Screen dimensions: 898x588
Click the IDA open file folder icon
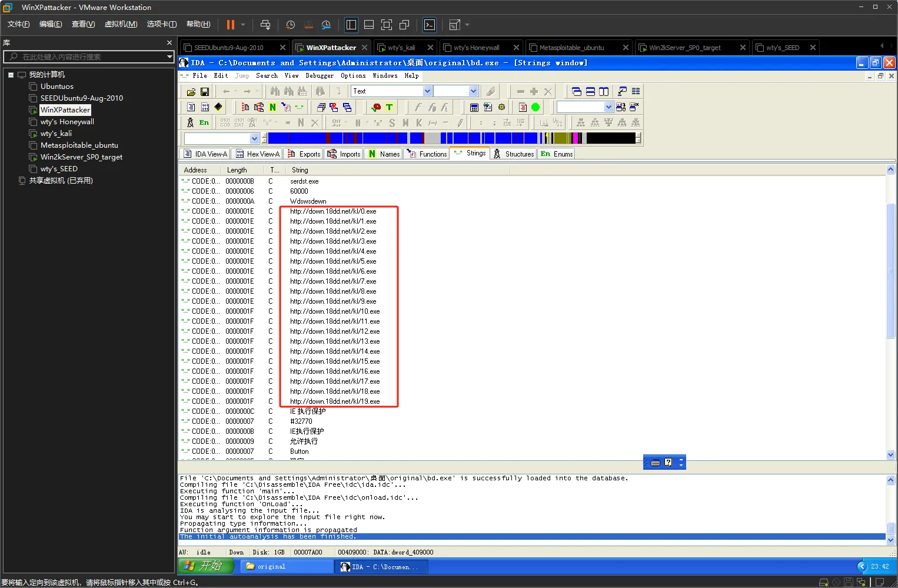pyautogui.click(x=191, y=92)
